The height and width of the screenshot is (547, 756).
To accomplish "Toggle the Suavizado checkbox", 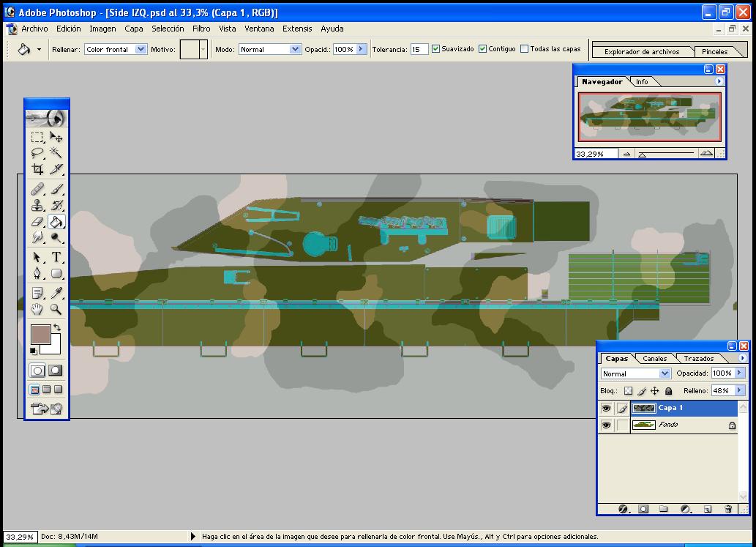I will click(x=435, y=49).
